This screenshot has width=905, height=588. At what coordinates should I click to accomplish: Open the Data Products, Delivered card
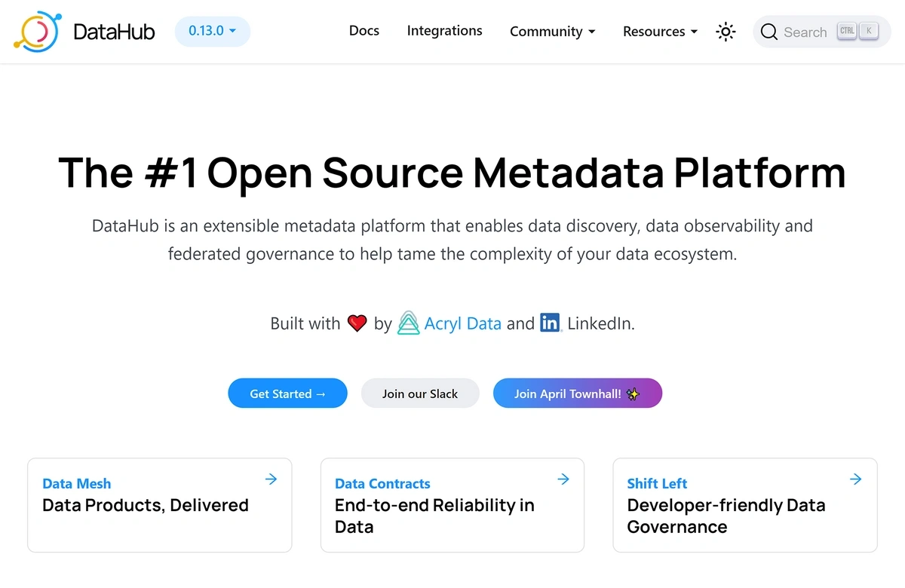[x=160, y=505]
